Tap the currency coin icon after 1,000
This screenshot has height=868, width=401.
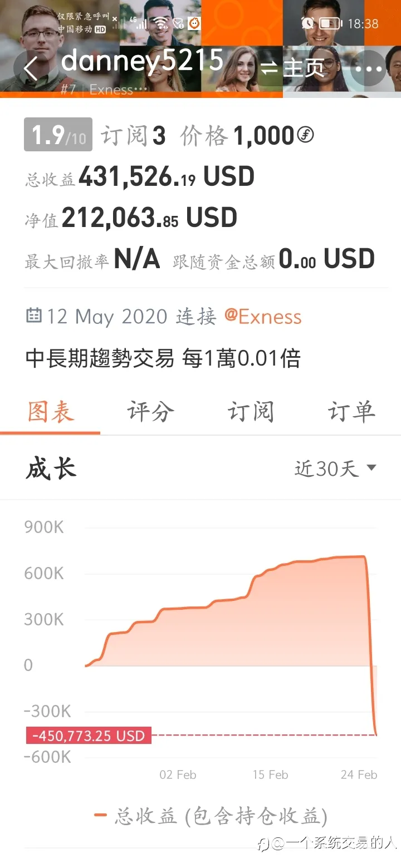pyautogui.click(x=305, y=135)
